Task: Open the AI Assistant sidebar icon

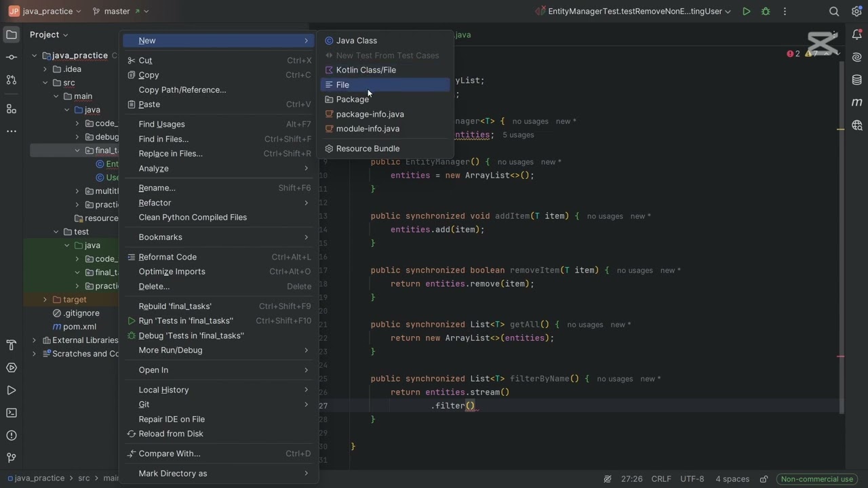Action: [x=857, y=58]
